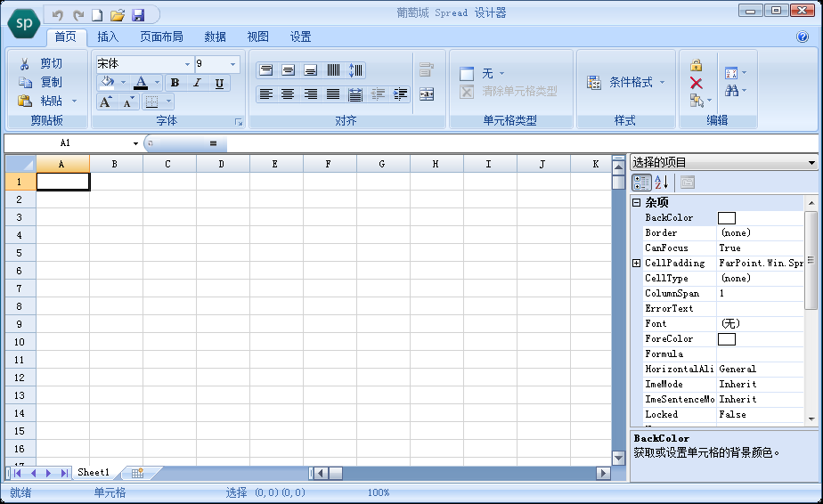This screenshot has height=504, width=823.
Task: Click the 剪切 cut button
Action: click(x=41, y=63)
